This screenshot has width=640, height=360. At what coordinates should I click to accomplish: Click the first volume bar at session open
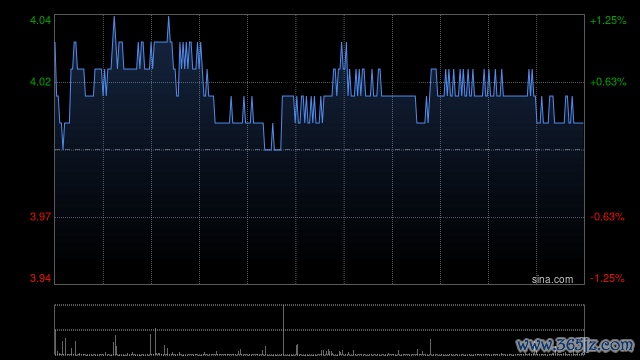(x=56, y=342)
